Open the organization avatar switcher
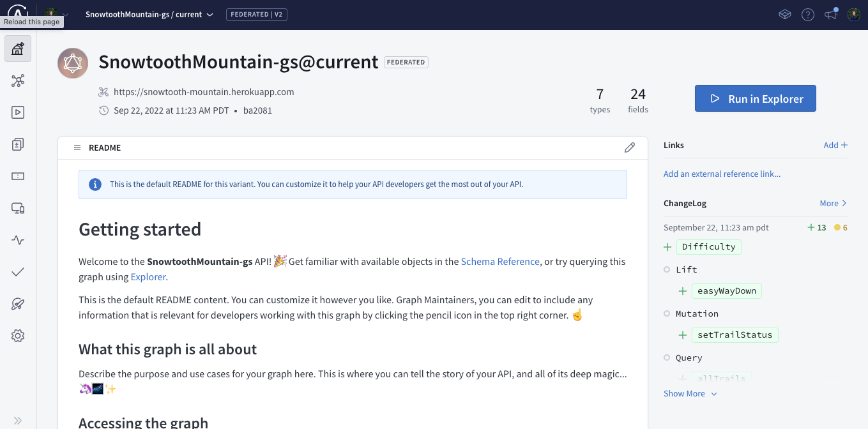The height and width of the screenshot is (429, 868). [56, 14]
